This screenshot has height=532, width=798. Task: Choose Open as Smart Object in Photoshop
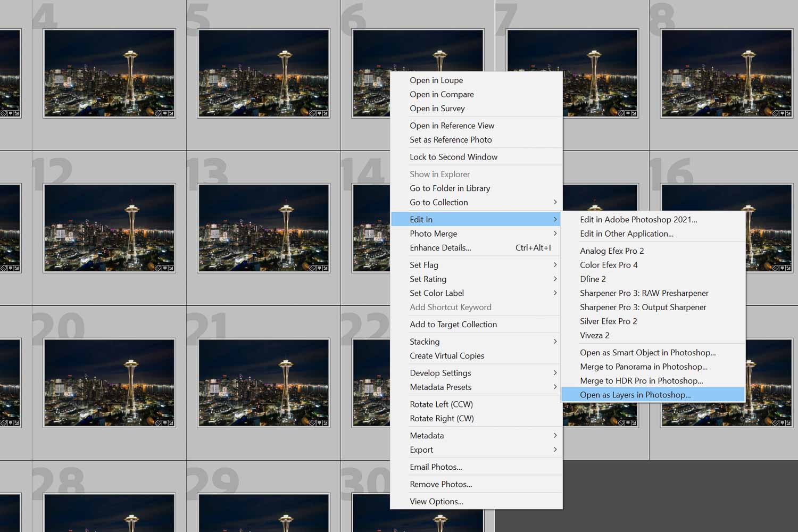[653, 353]
